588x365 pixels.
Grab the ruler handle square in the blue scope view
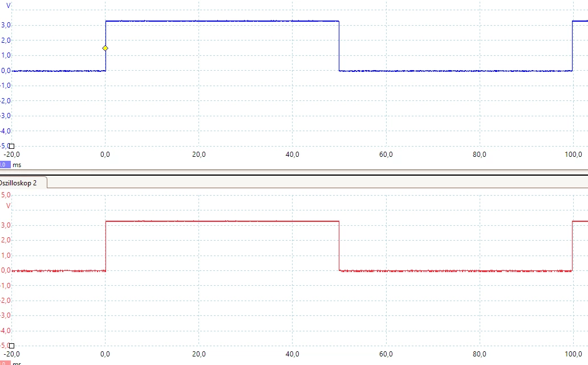[x=11, y=147]
